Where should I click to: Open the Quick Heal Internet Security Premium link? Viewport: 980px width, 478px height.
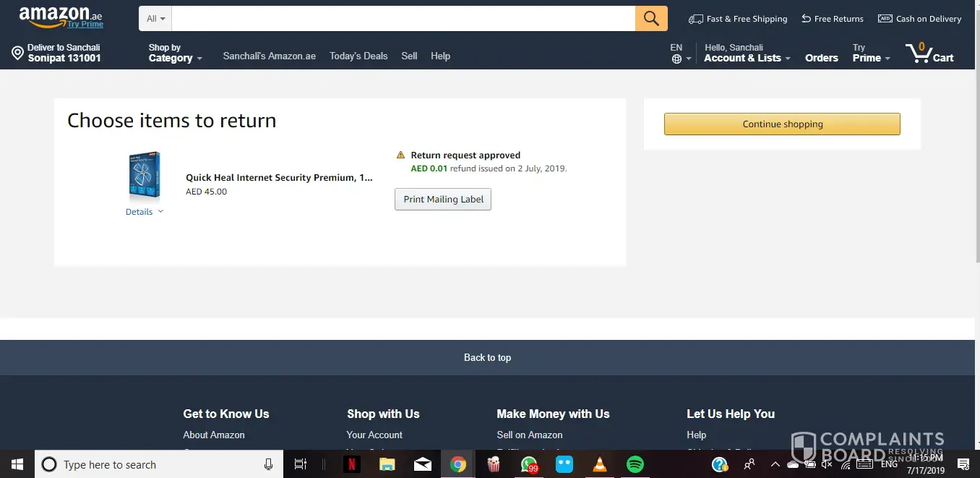(x=279, y=178)
